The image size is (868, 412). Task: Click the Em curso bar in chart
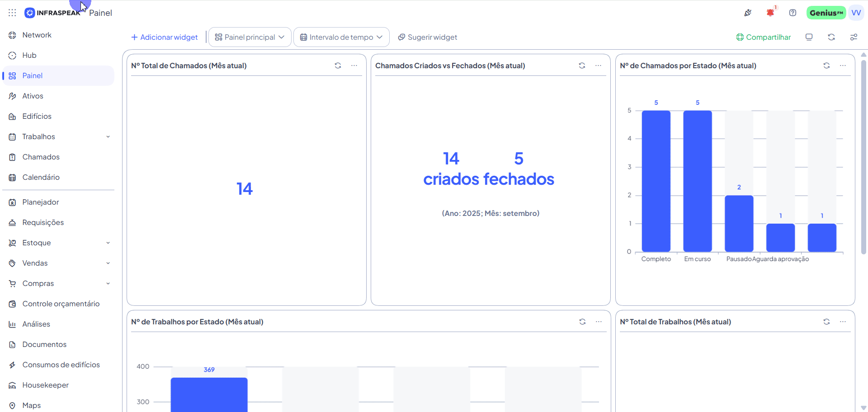(x=698, y=181)
